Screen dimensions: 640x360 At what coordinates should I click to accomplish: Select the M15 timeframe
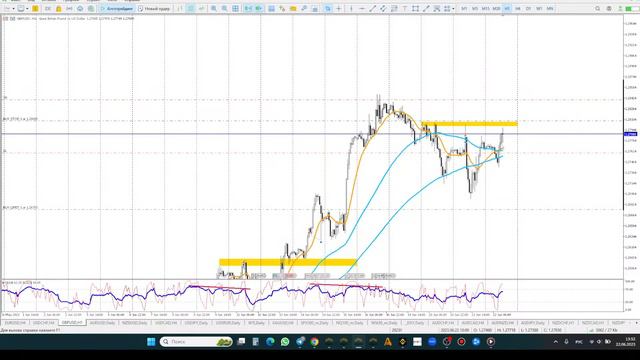pos(485,9)
